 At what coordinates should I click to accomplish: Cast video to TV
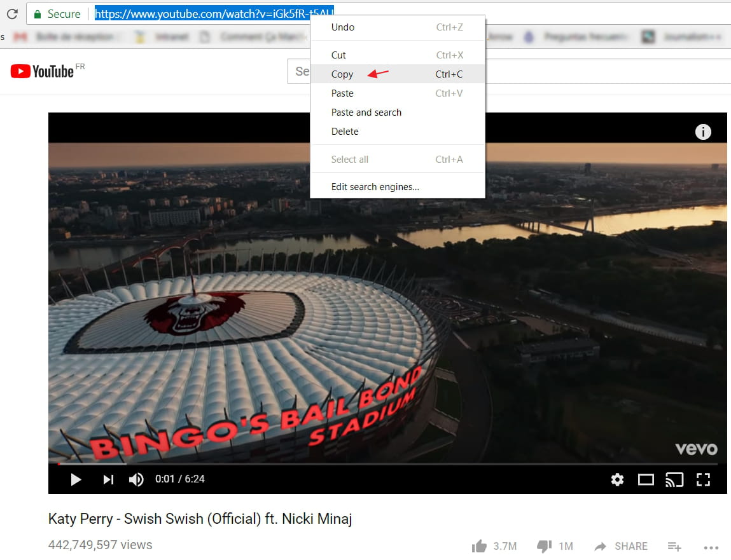point(674,479)
